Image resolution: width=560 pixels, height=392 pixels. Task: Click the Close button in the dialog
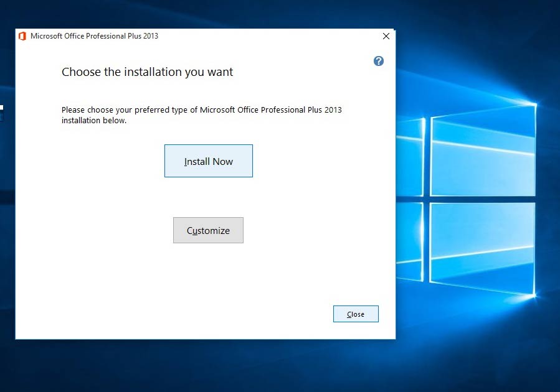coord(356,314)
